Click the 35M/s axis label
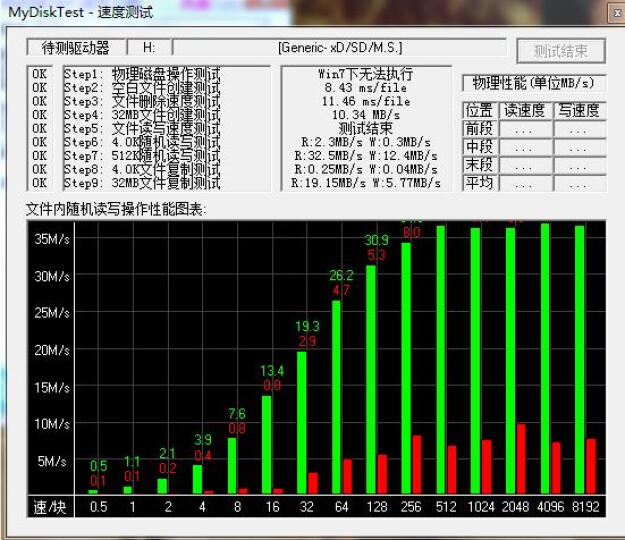Screen dimensions: 625x540 click(x=52, y=239)
